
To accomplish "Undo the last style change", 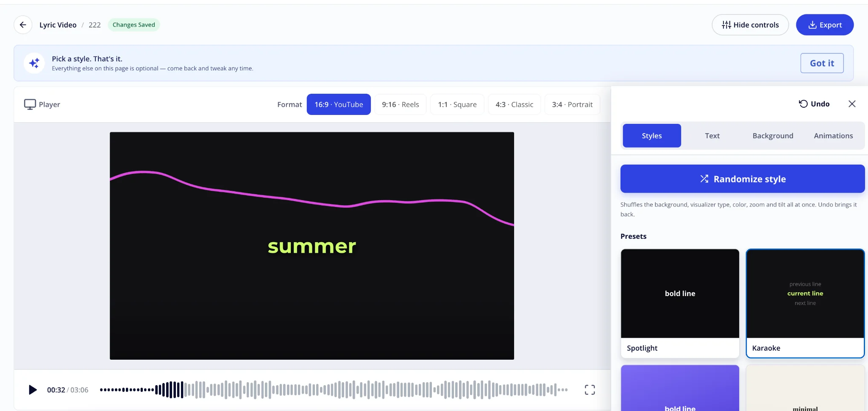I will coord(814,104).
